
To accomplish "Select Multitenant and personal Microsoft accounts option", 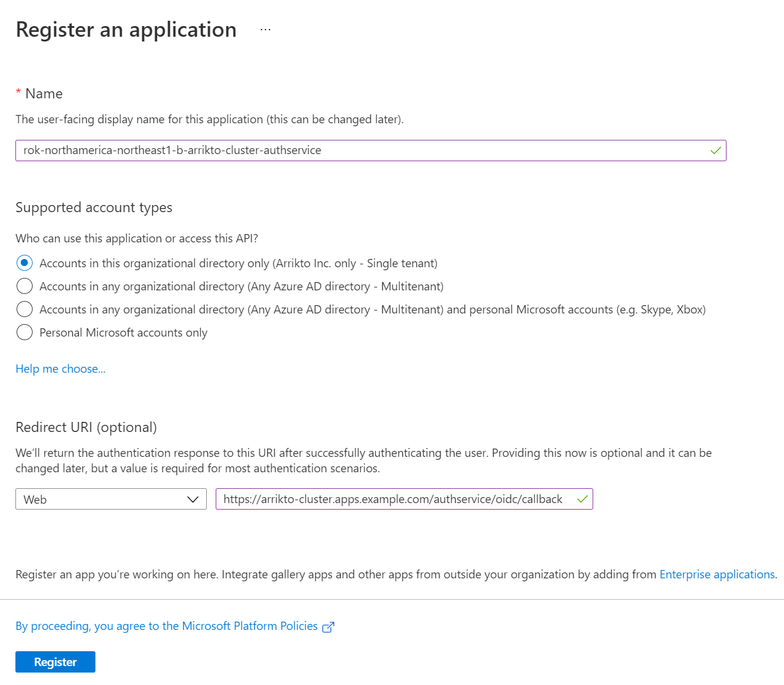I will point(24,309).
